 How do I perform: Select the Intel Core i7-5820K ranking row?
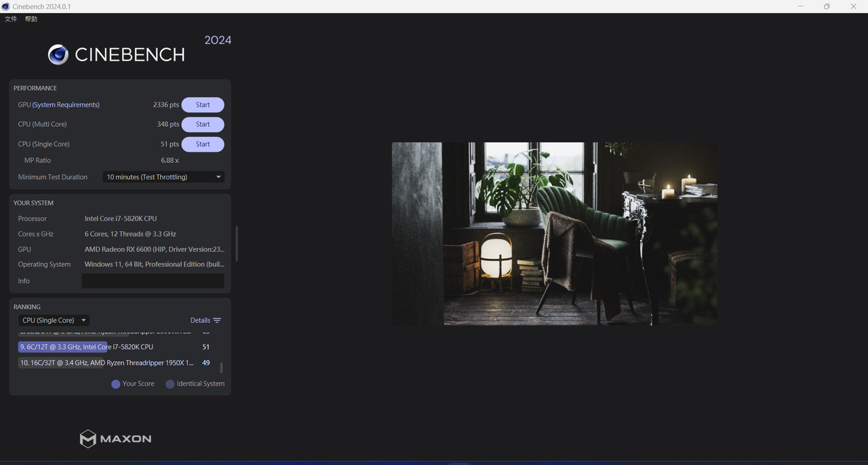[114, 347]
